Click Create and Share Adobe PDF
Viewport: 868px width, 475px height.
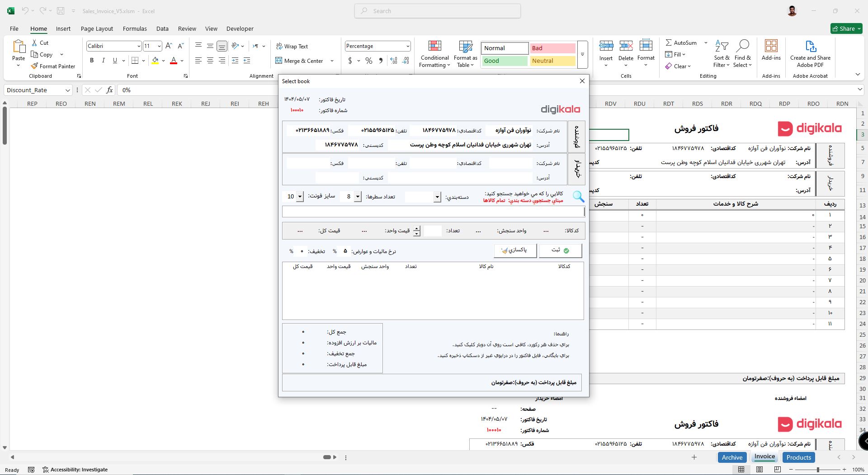tap(810, 54)
